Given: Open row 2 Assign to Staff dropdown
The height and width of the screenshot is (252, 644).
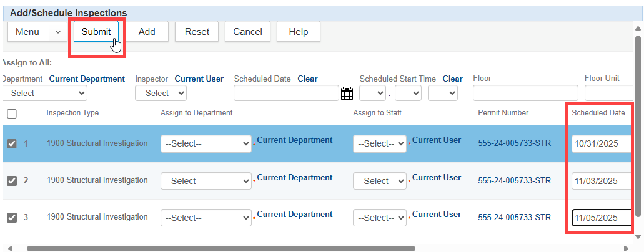Looking at the screenshot, I should pos(379,181).
